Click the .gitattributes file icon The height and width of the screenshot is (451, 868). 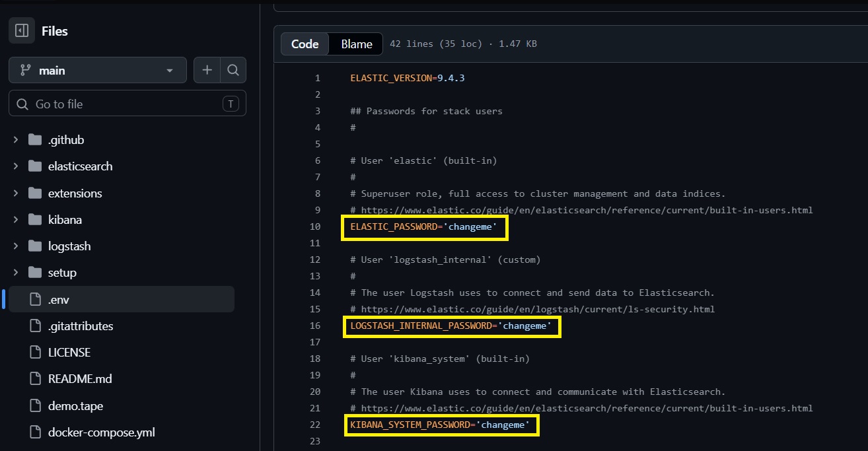click(35, 326)
